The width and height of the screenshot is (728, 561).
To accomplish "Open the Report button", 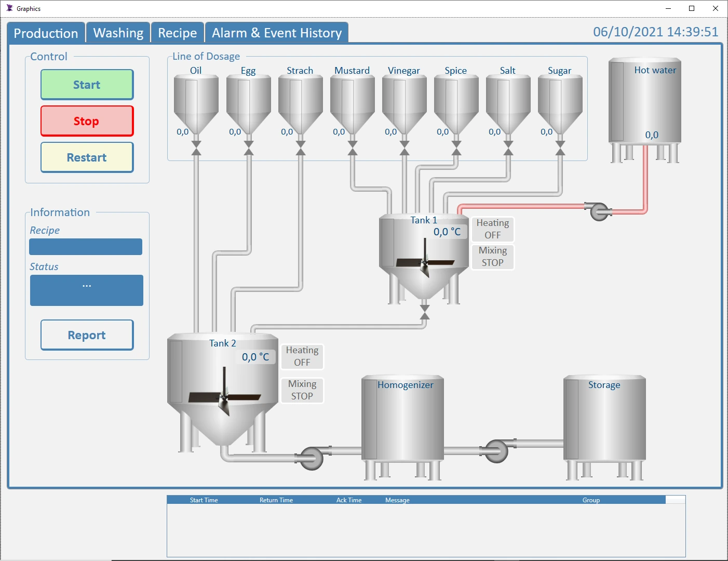I will [x=87, y=335].
